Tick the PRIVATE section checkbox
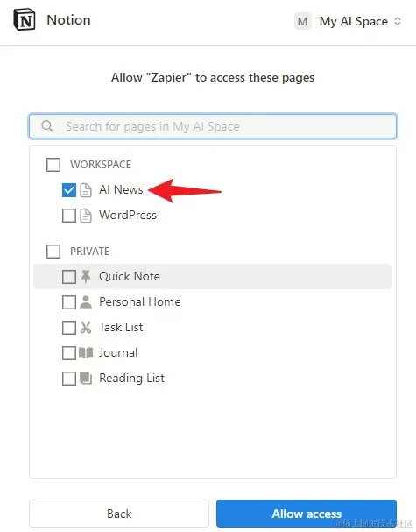416x532 pixels. [53, 252]
